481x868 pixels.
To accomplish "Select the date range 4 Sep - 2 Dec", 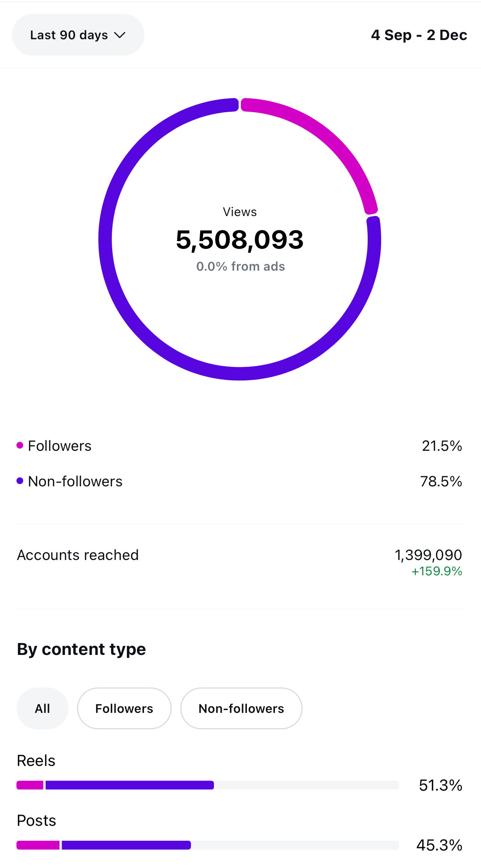I will [x=419, y=35].
